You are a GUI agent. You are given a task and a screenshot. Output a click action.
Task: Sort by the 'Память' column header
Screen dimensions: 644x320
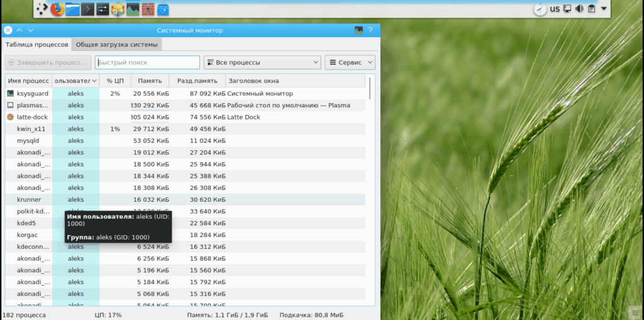(x=150, y=81)
